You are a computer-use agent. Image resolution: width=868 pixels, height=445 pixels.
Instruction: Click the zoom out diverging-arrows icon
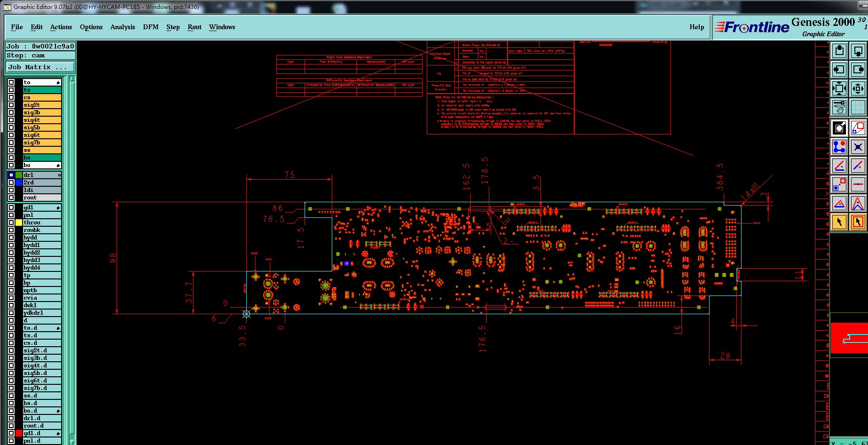pos(858,88)
